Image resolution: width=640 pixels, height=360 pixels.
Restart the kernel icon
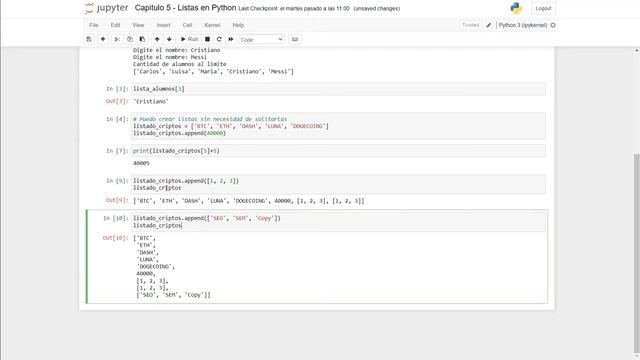[x=219, y=39]
